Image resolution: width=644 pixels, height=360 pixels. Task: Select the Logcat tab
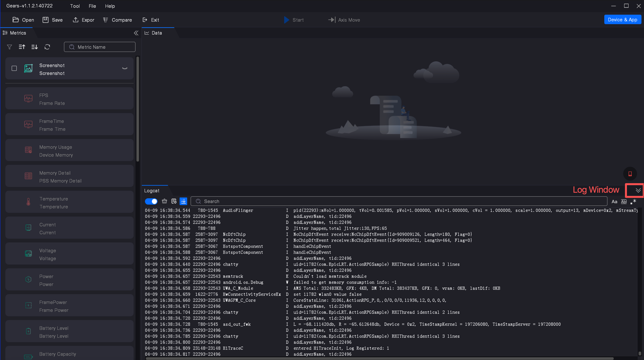point(152,191)
